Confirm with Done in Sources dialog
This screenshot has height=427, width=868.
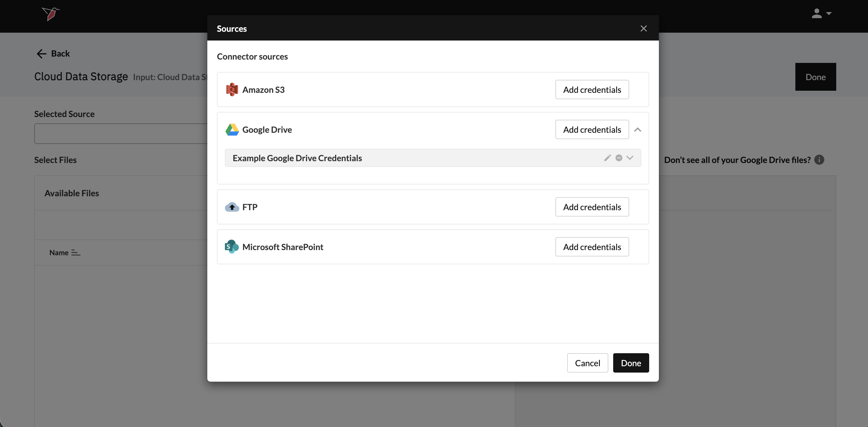pos(630,363)
